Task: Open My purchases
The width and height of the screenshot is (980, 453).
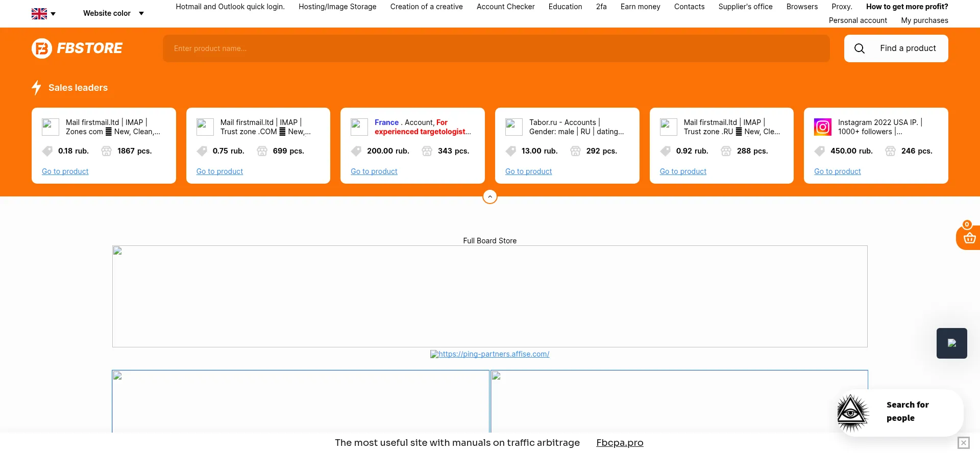Action: tap(924, 20)
